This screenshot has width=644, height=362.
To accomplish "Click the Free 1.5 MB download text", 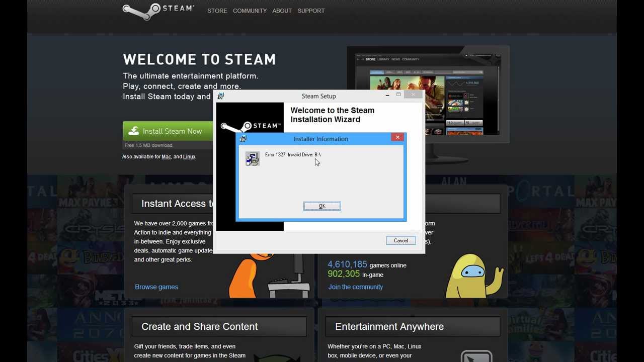I will point(149,145).
